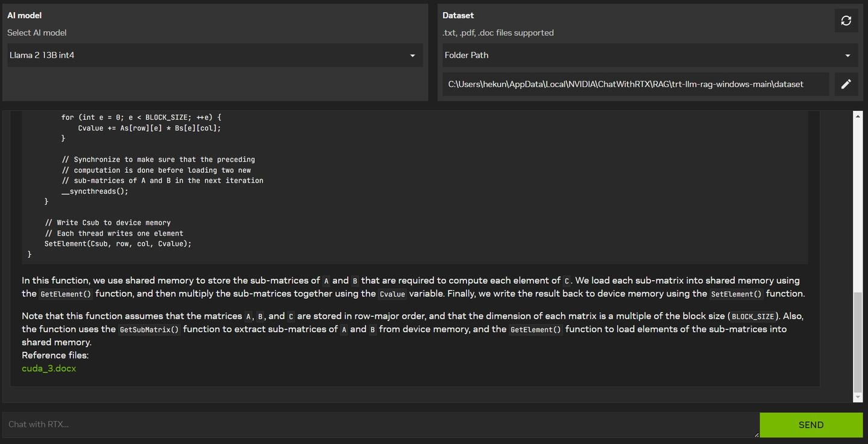
Task: Edit the dataset folder path with the pencil icon
Action: point(846,84)
